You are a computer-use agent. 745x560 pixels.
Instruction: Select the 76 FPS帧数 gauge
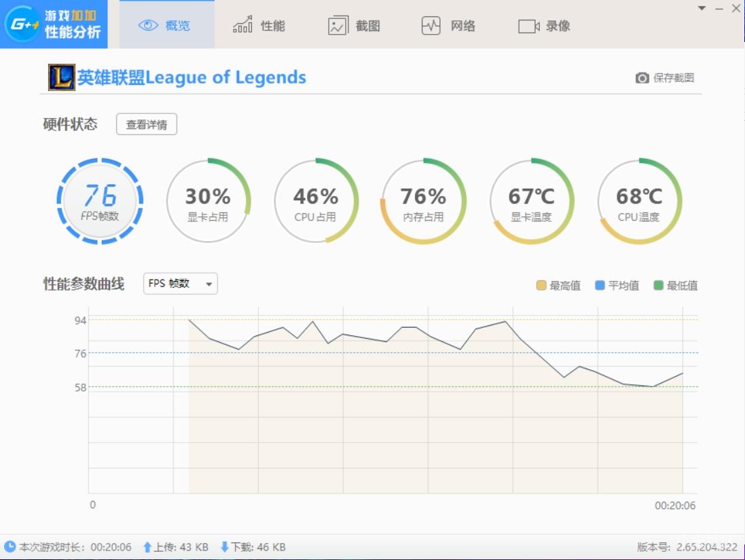click(x=100, y=202)
